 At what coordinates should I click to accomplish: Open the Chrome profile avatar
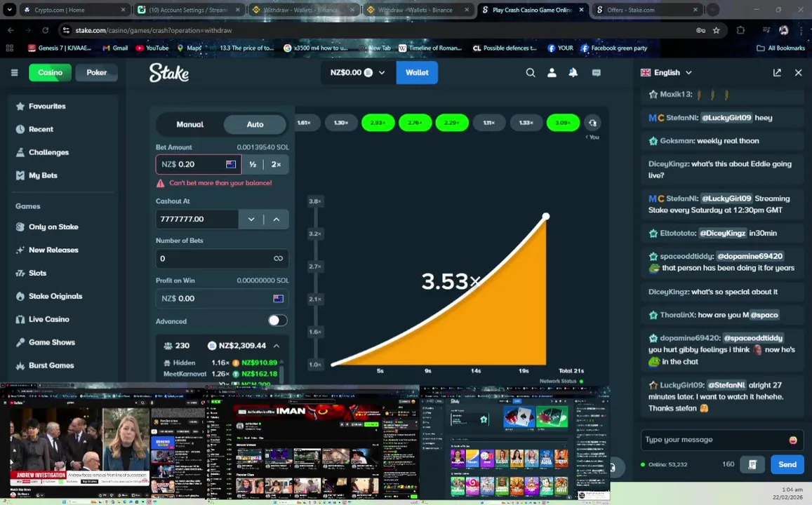click(784, 31)
